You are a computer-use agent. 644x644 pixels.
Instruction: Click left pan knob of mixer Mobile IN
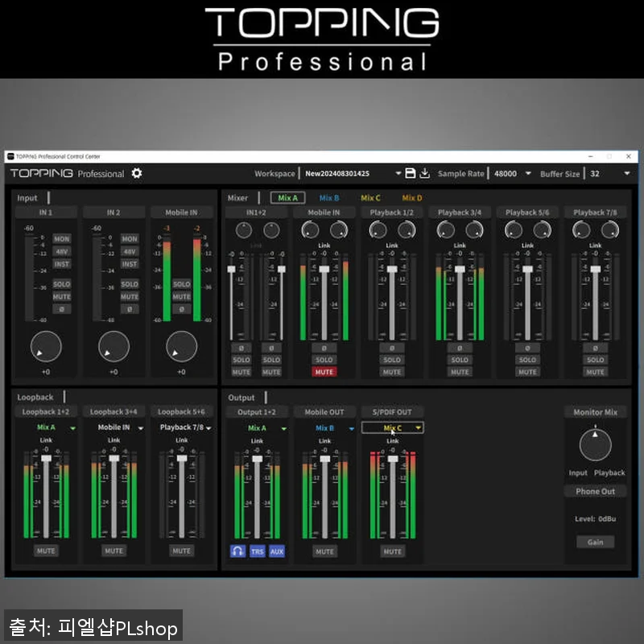pos(310,230)
